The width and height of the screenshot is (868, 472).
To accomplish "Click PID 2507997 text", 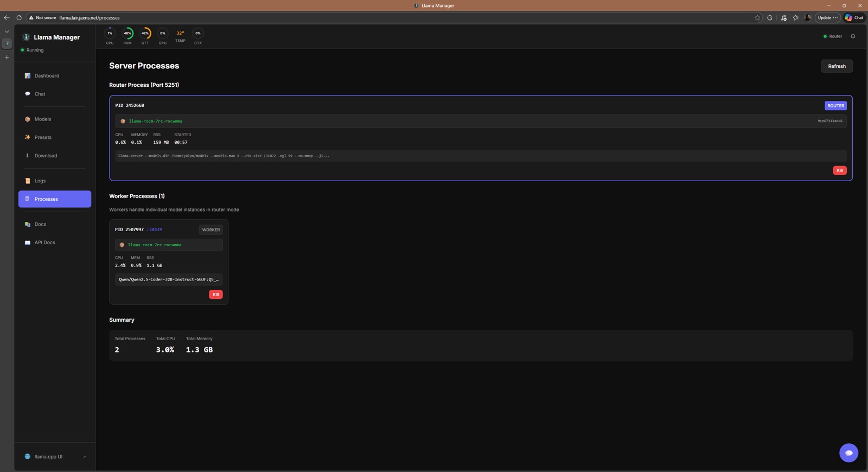I will pos(129,229).
